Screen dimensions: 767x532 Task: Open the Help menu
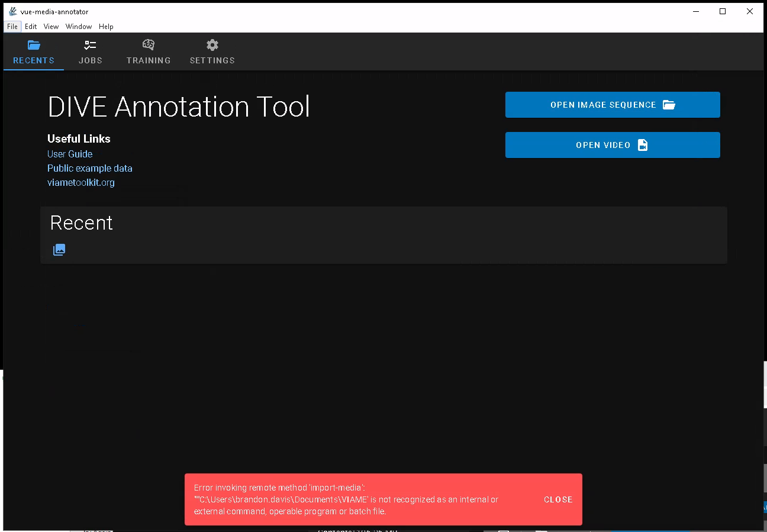106,26
